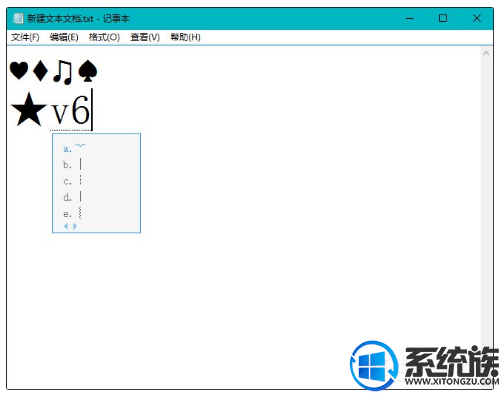Click the Notepad icon in title bar
Viewport: 499px width, 394px height.
pos(19,18)
